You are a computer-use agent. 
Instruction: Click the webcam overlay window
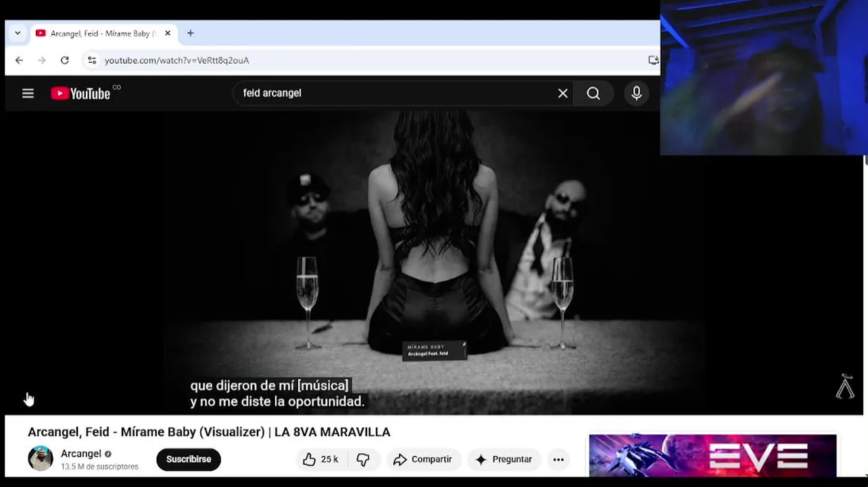(x=764, y=78)
